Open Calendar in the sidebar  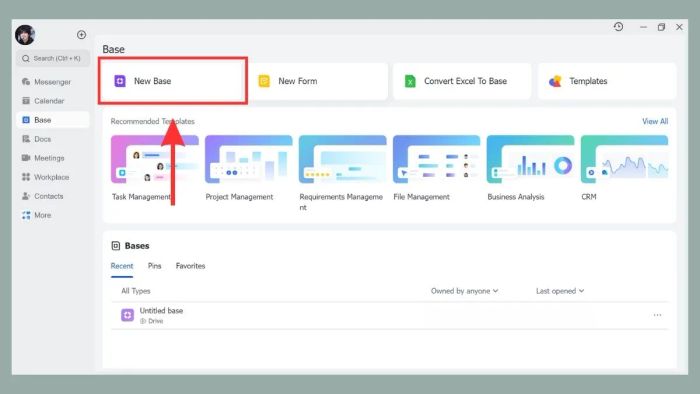53,101
